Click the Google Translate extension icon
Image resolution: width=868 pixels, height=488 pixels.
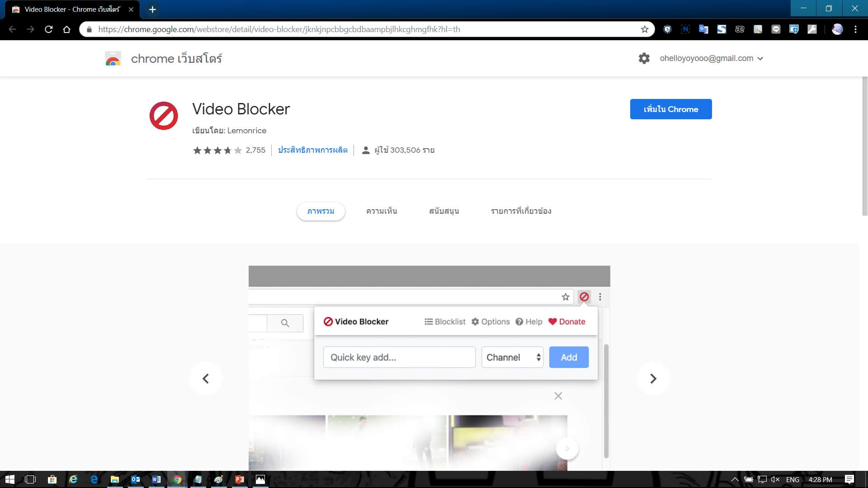(703, 29)
